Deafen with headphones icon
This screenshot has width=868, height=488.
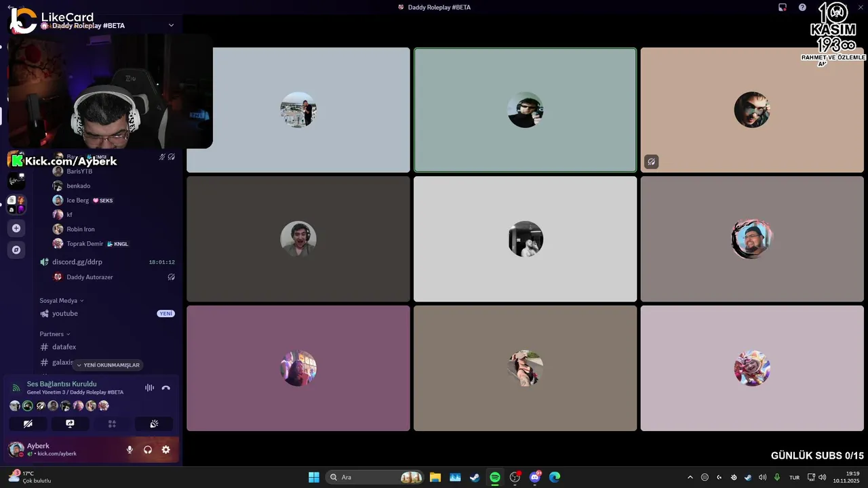[x=148, y=449]
